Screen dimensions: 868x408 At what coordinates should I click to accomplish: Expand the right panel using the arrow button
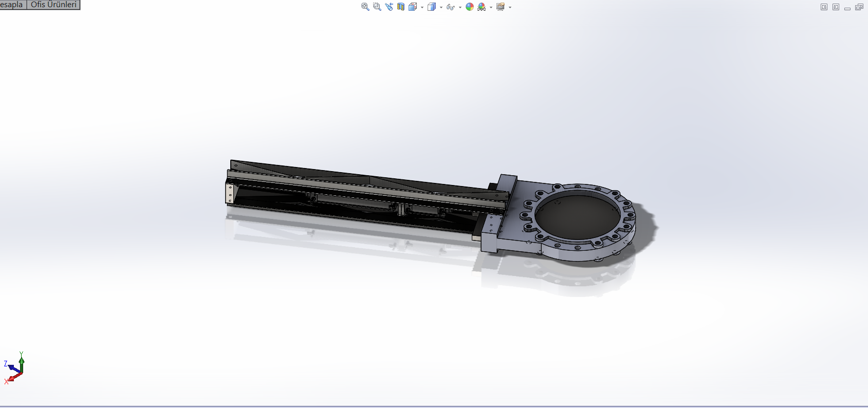[x=836, y=7]
